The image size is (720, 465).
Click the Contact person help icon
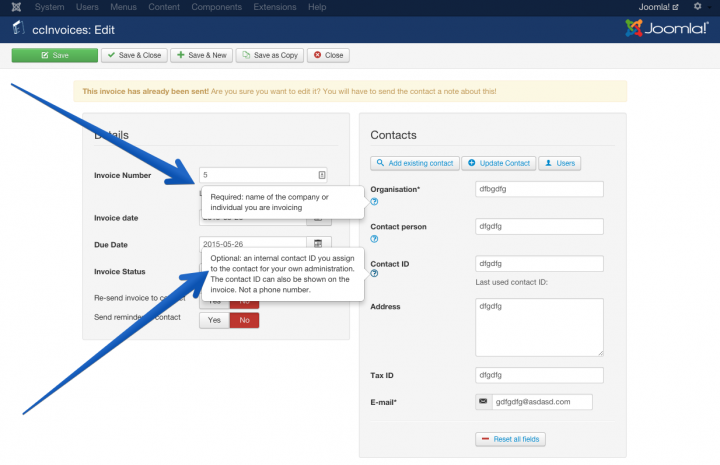coord(374,239)
